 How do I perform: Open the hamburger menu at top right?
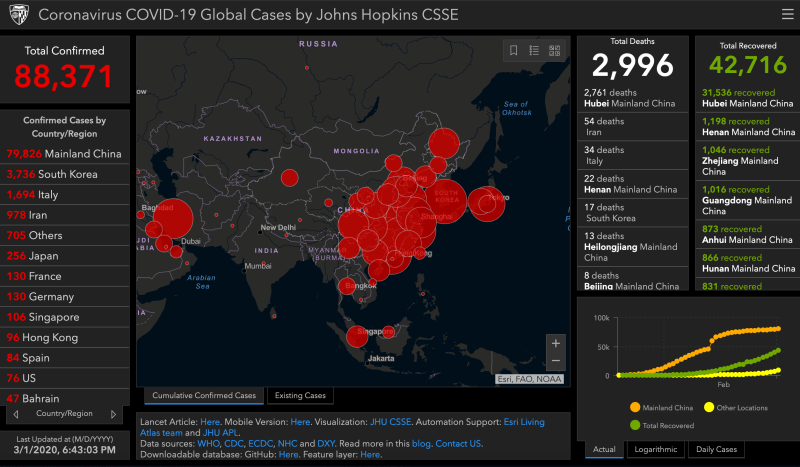click(787, 14)
